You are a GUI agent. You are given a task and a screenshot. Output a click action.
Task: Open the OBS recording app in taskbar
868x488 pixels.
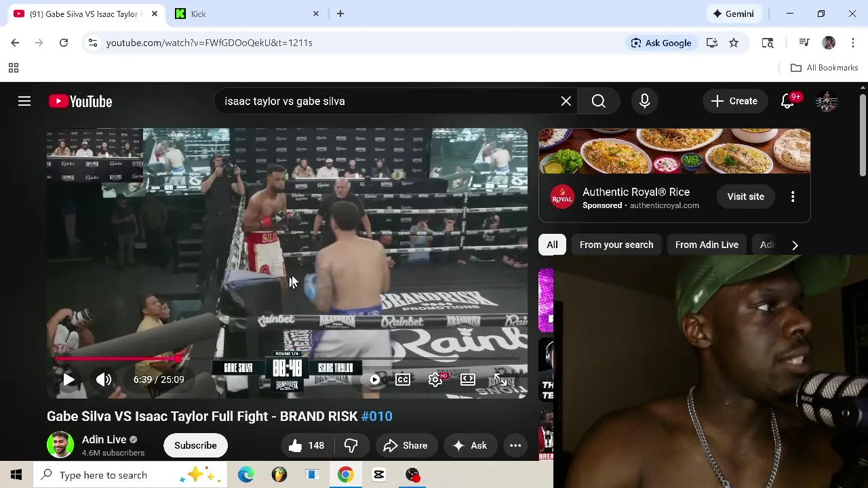tap(412, 474)
